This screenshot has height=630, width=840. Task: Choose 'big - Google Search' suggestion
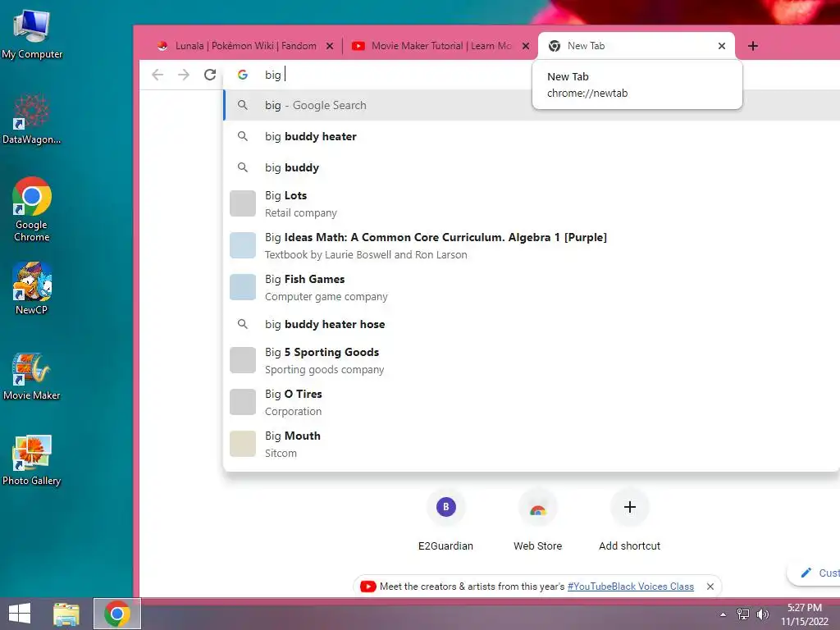tap(532, 106)
